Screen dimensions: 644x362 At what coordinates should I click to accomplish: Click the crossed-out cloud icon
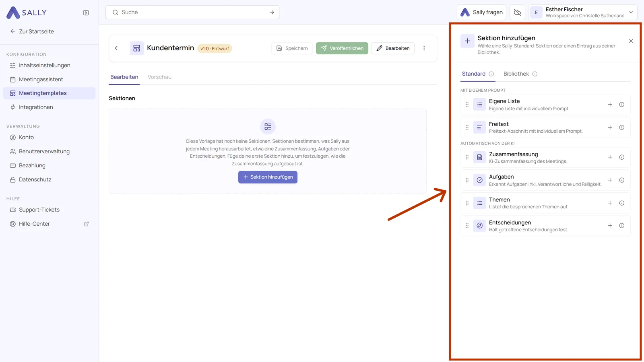point(518,12)
